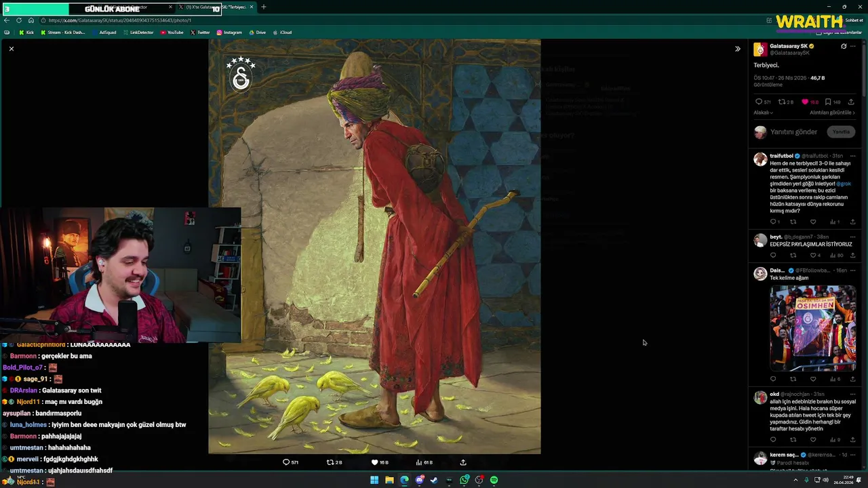Click the @grok mention link
Image resolution: width=868 pixels, height=488 pixels.
point(844,184)
